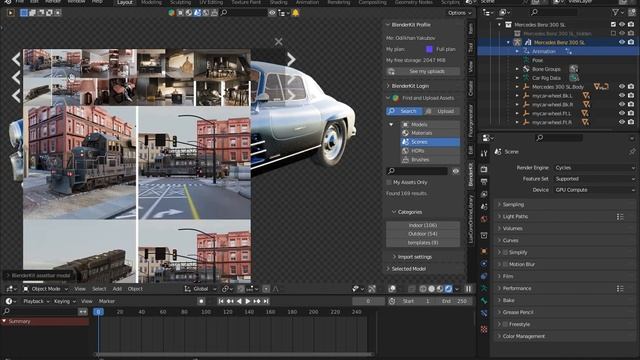Enable the Motion Blur checkbox
Image resolution: width=640 pixels, height=360 pixels.
click(x=505, y=264)
